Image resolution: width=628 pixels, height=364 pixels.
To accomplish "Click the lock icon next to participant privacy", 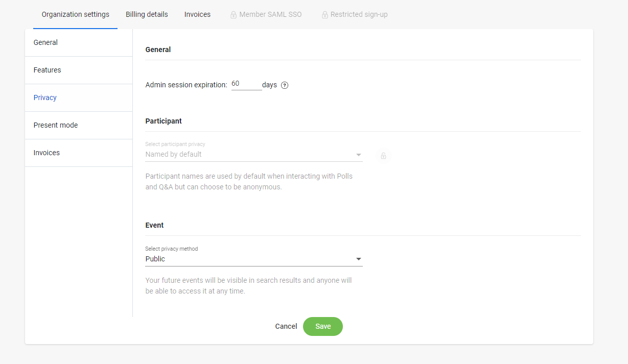I will 383,156.
